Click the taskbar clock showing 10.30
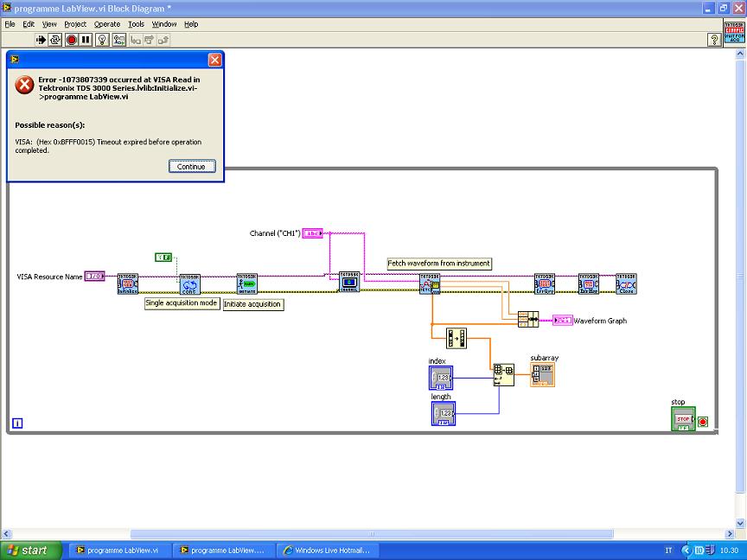Screen dimensions: 747x560 [729, 550]
